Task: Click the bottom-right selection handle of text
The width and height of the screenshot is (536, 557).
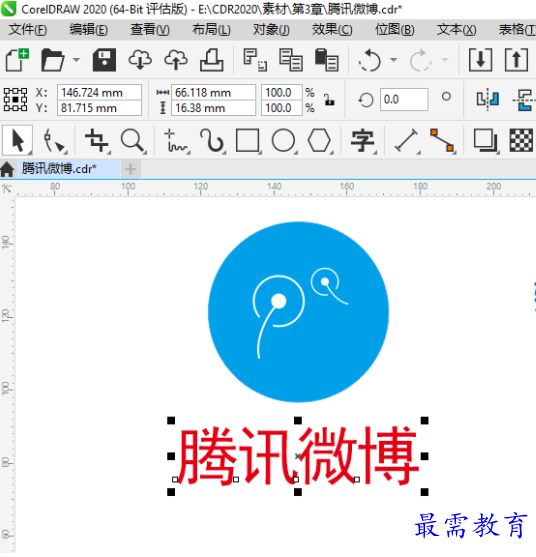Action: click(424, 492)
